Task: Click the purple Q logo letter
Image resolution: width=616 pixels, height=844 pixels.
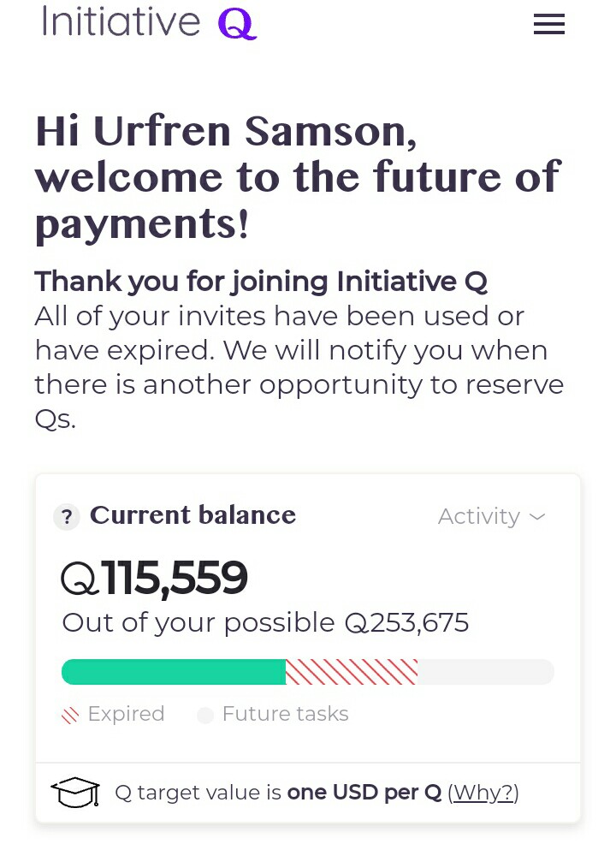Action: click(x=237, y=25)
